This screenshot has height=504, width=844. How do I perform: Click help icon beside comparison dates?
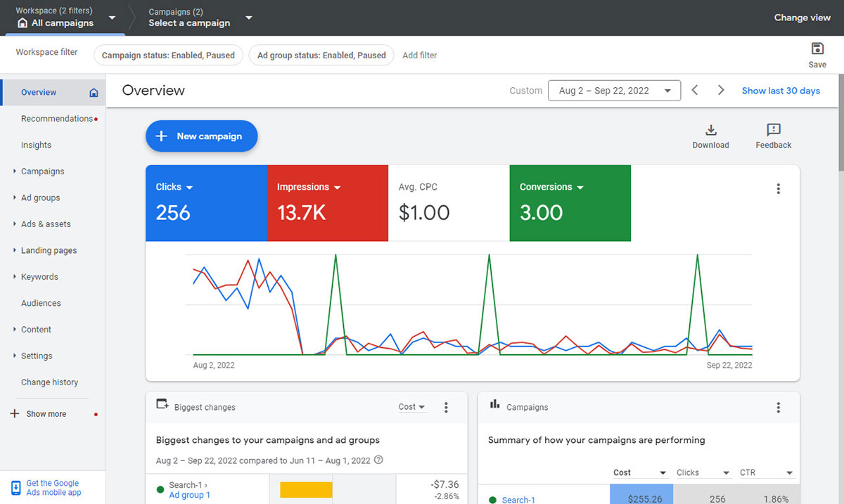(x=379, y=460)
